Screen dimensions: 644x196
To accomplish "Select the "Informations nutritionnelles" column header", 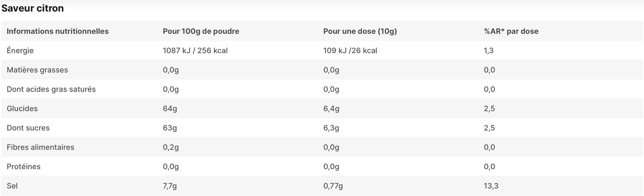I will 57,31.
